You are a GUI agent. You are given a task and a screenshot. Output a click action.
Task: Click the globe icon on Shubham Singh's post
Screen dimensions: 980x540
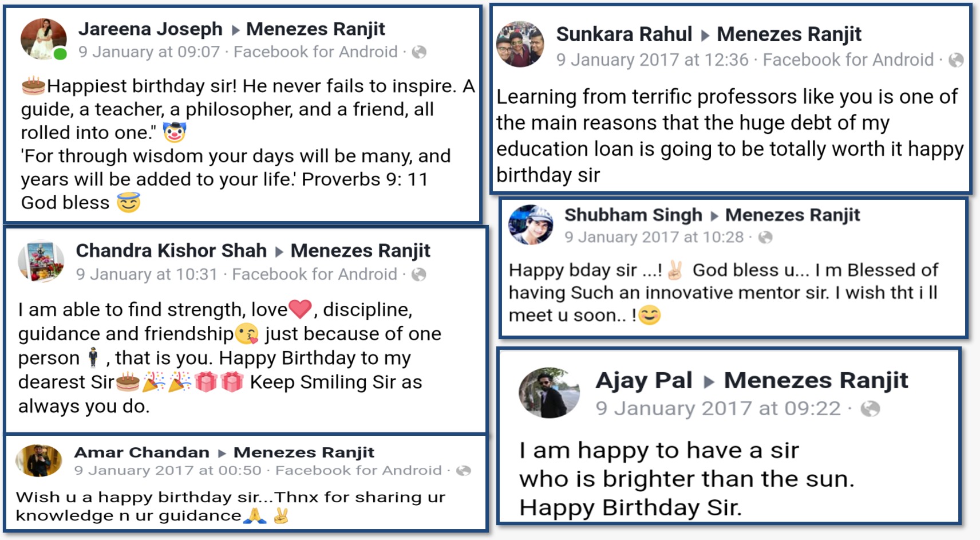tap(765, 237)
